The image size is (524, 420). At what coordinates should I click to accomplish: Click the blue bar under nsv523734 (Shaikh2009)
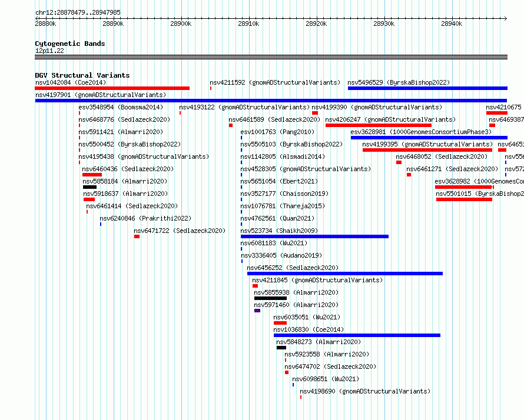click(314, 236)
